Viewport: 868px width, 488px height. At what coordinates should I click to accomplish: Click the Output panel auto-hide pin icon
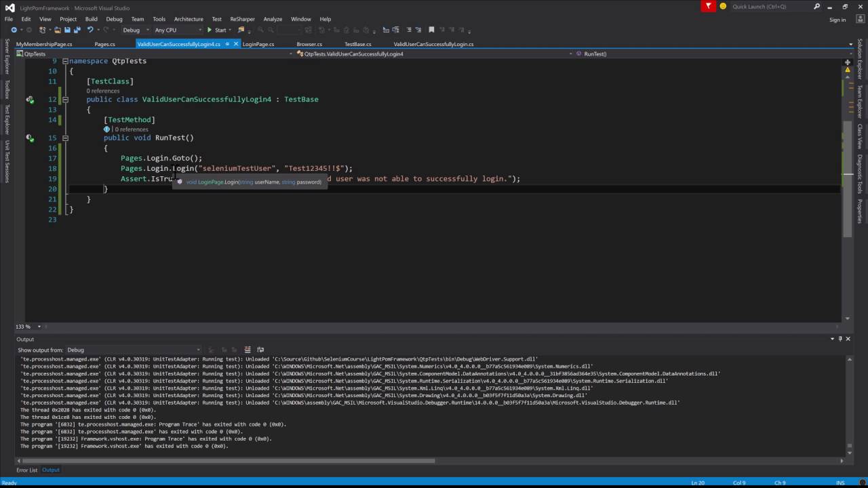840,339
